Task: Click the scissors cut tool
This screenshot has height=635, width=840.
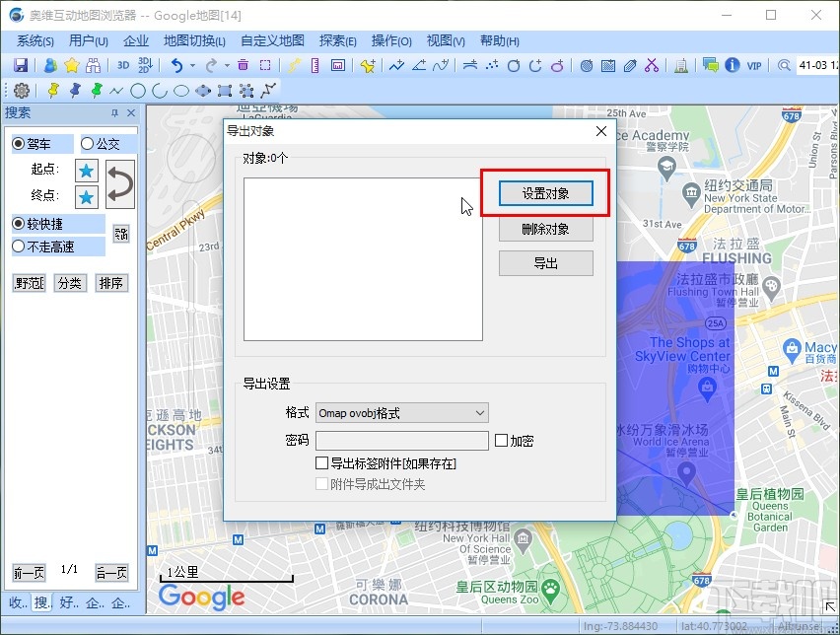Action: click(652, 63)
